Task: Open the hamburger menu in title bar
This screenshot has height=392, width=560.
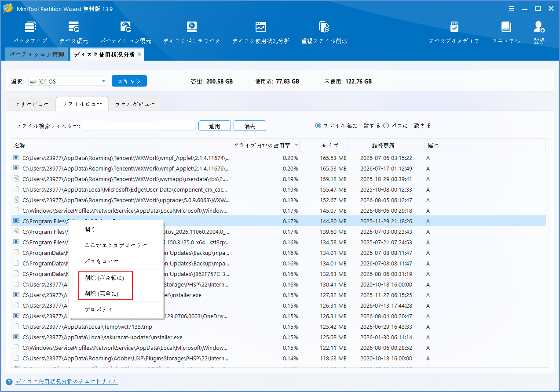Action: pyautogui.click(x=512, y=8)
